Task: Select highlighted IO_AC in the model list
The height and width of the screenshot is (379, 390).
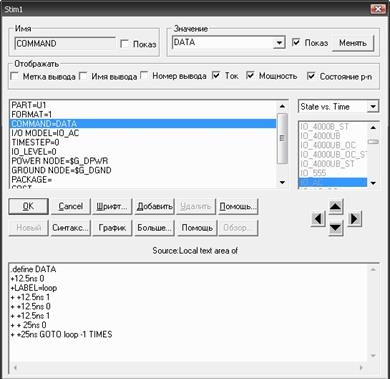Action: point(333,182)
